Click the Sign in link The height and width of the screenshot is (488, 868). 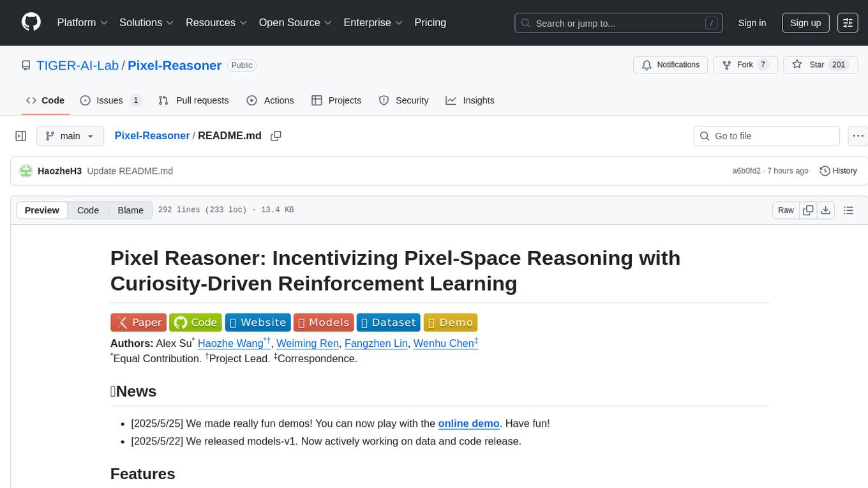[x=752, y=23]
